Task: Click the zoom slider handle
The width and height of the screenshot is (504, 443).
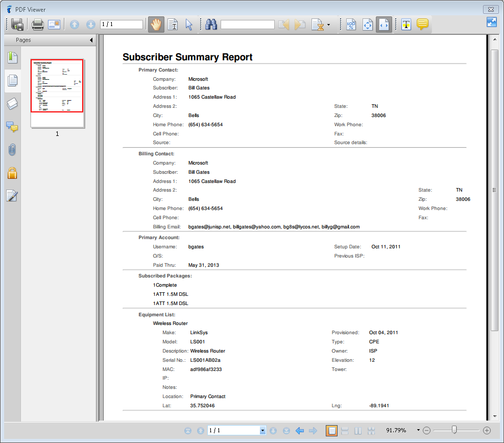Action: (x=454, y=430)
